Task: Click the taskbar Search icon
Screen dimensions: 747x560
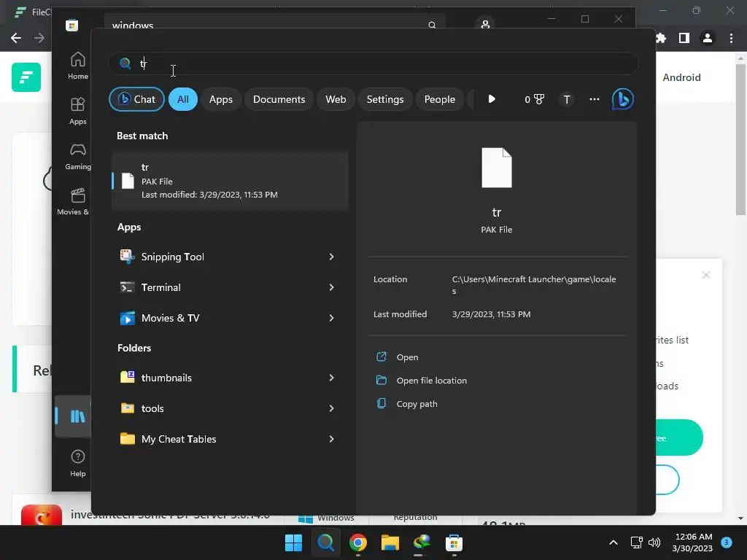Action: [x=326, y=542]
